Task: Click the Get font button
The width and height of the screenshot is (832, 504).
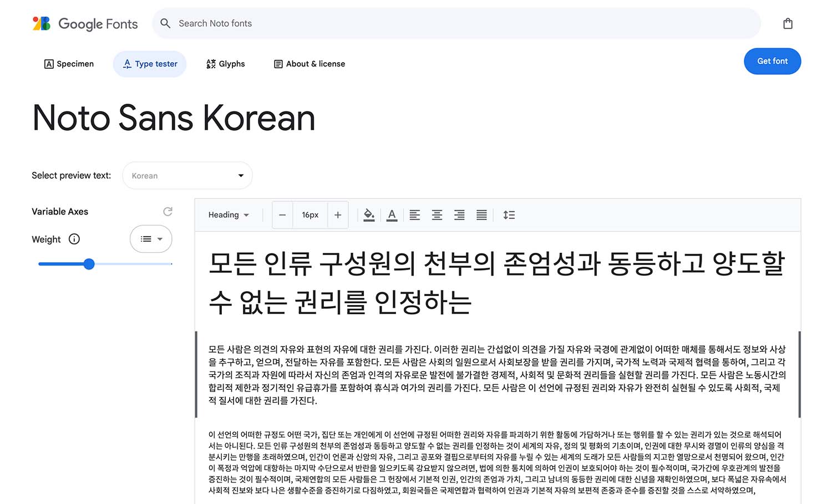Action: pos(772,61)
